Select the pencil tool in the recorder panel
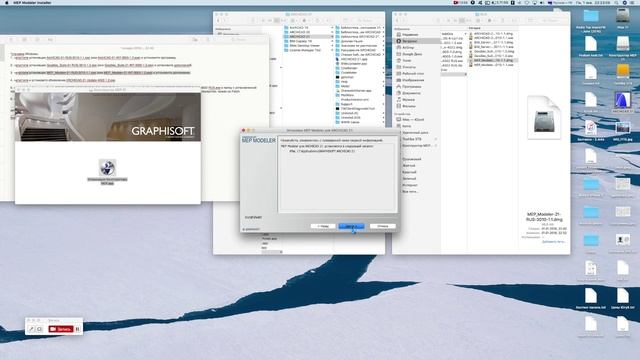Screen dimensions: 640x360 click(31, 329)
